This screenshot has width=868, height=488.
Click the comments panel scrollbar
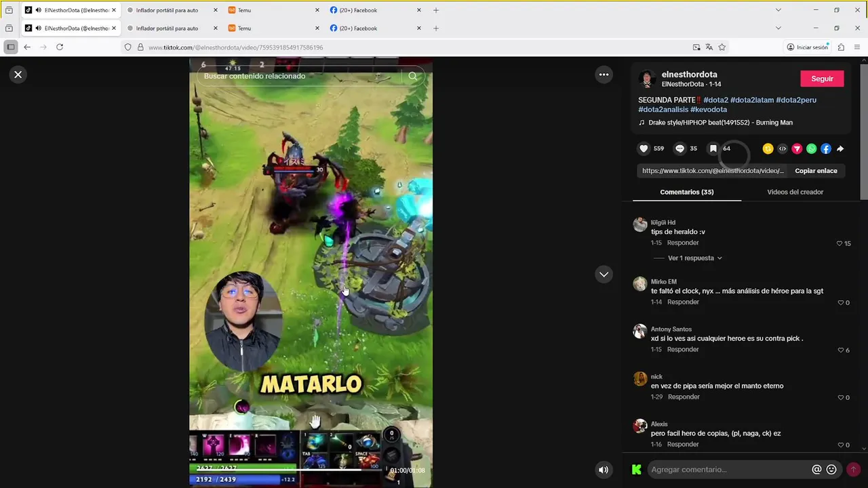(863, 132)
